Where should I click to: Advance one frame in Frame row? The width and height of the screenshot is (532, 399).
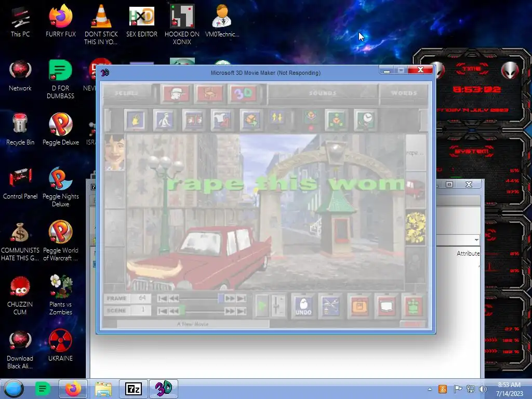(x=230, y=299)
